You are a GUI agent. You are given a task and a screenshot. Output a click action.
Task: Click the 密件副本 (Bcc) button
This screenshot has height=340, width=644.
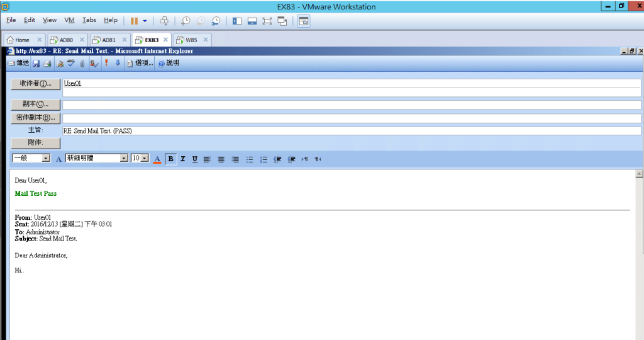click(35, 117)
